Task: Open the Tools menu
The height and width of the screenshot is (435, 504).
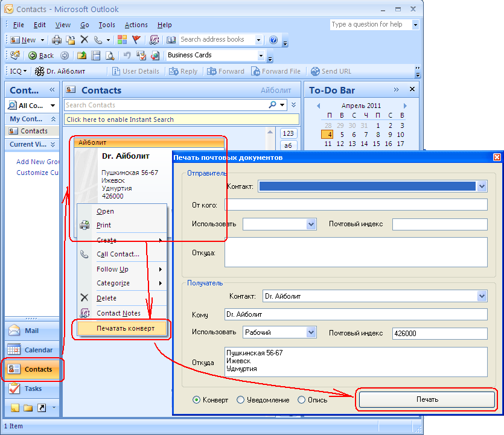Action: (x=107, y=25)
